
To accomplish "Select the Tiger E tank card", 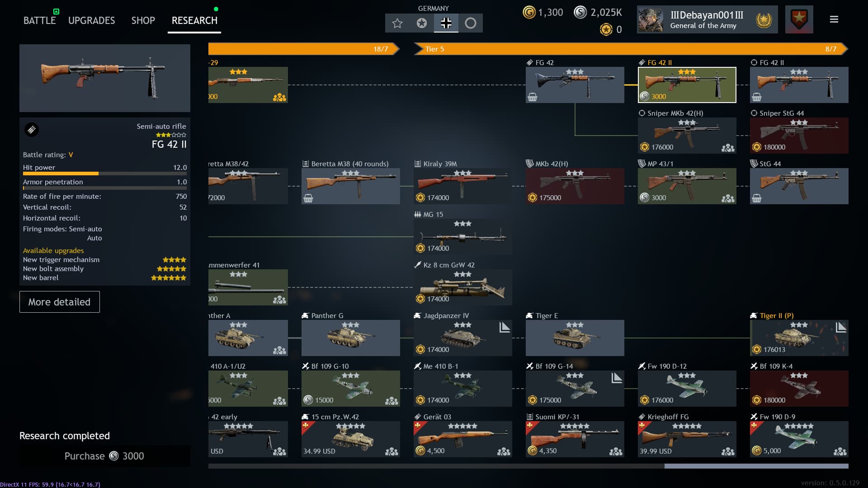I will tap(575, 338).
